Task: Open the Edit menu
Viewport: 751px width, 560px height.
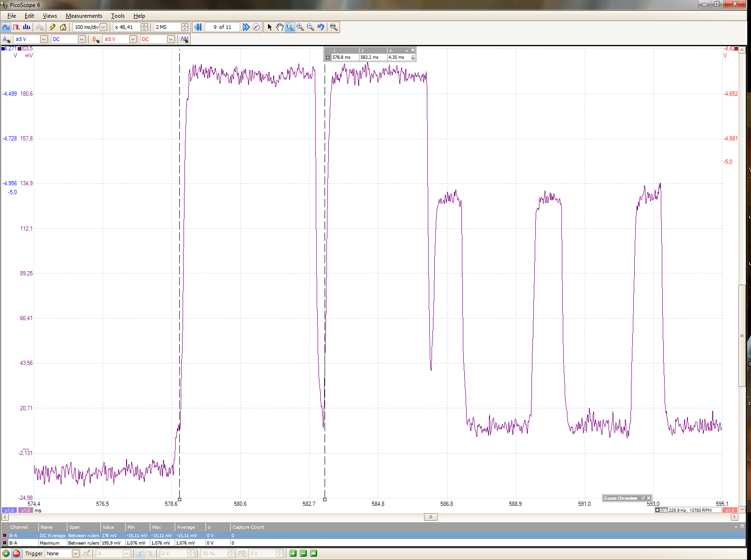Action: click(x=29, y=15)
